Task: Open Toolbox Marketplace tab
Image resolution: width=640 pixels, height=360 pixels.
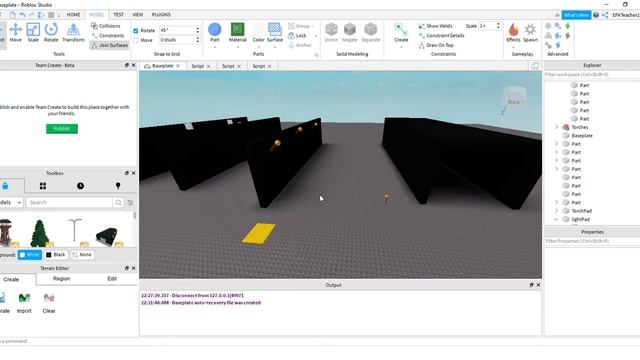Action: click(x=5, y=186)
